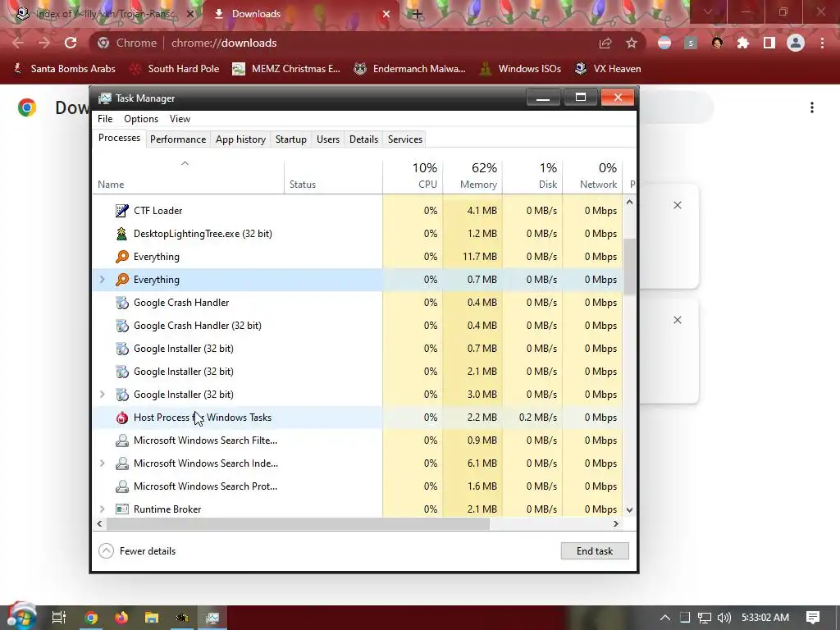Image resolution: width=840 pixels, height=630 pixels.
Task: Sort processes by the Name column header
Action: coord(189,176)
